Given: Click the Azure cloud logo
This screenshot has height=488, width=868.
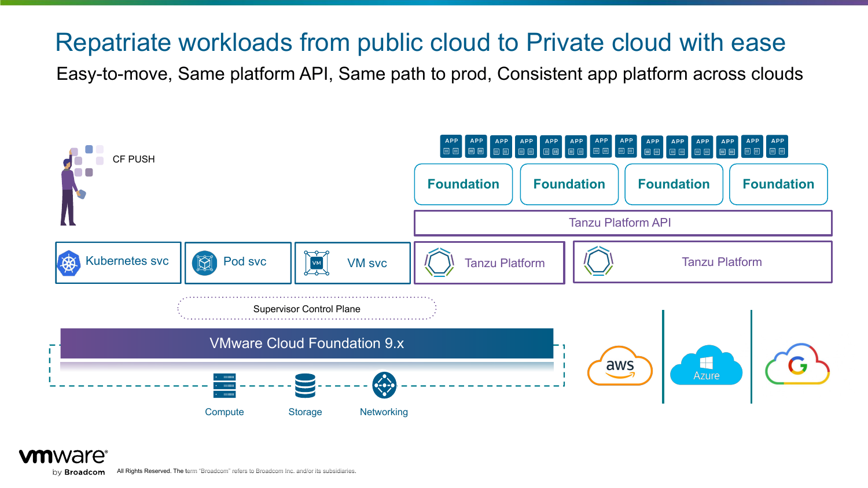Looking at the screenshot, I should pos(707,365).
